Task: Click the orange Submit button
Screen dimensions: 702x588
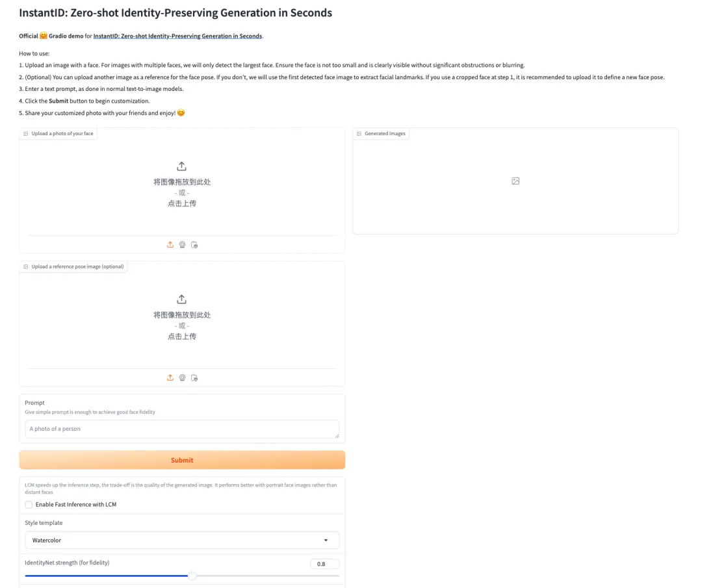Action: 182,460
